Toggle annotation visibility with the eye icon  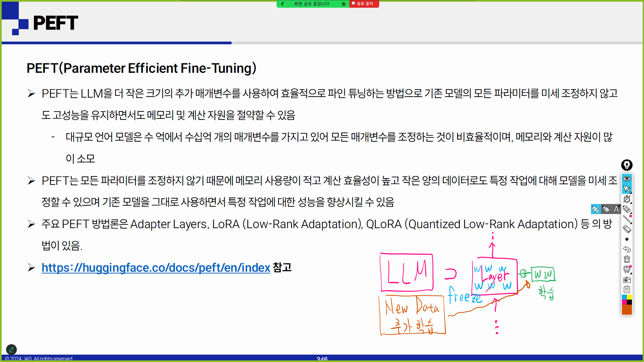tap(627, 178)
